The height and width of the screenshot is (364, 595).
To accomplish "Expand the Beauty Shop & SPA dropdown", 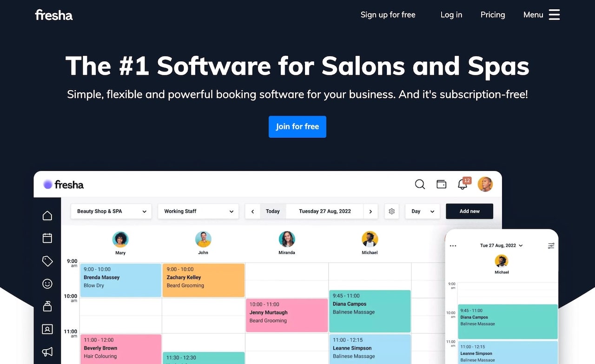I will [111, 211].
